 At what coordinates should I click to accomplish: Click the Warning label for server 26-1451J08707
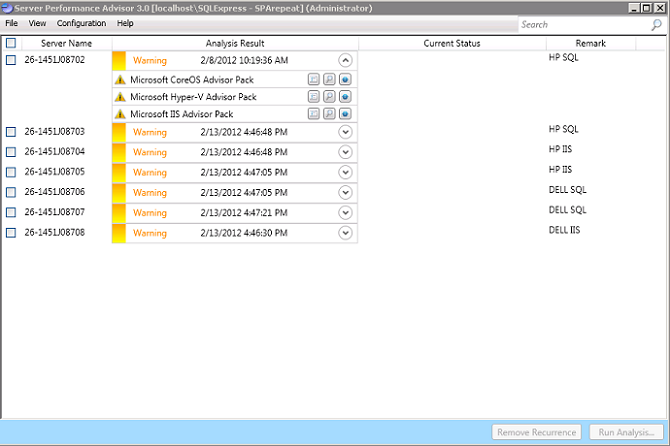point(150,213)
